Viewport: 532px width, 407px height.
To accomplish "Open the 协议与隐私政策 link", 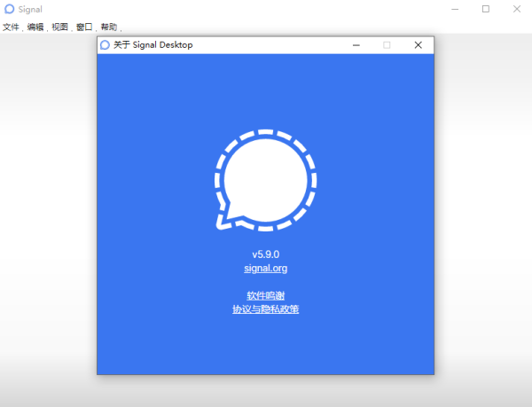I will click(x=265, y=309).
